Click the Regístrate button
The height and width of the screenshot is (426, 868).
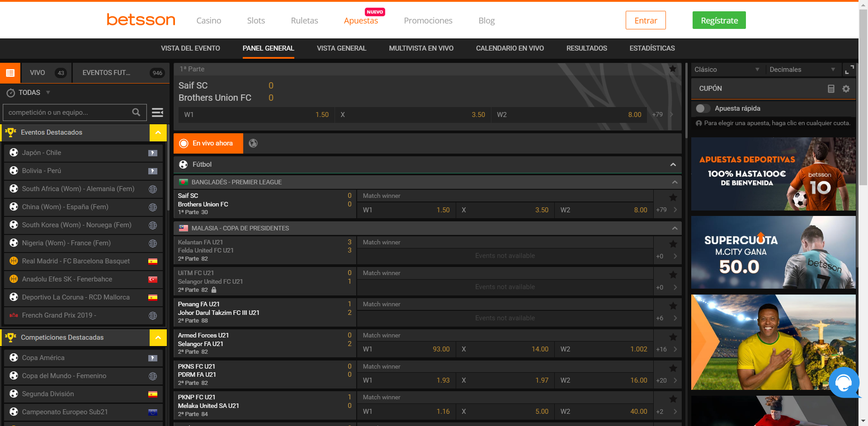pyautogui.click(x=719, y=20)
